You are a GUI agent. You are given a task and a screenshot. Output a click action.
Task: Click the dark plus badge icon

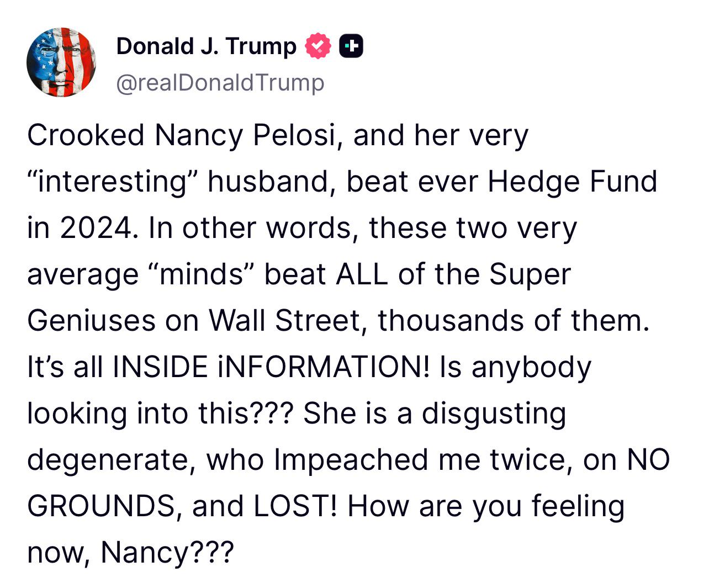(351, 46)
